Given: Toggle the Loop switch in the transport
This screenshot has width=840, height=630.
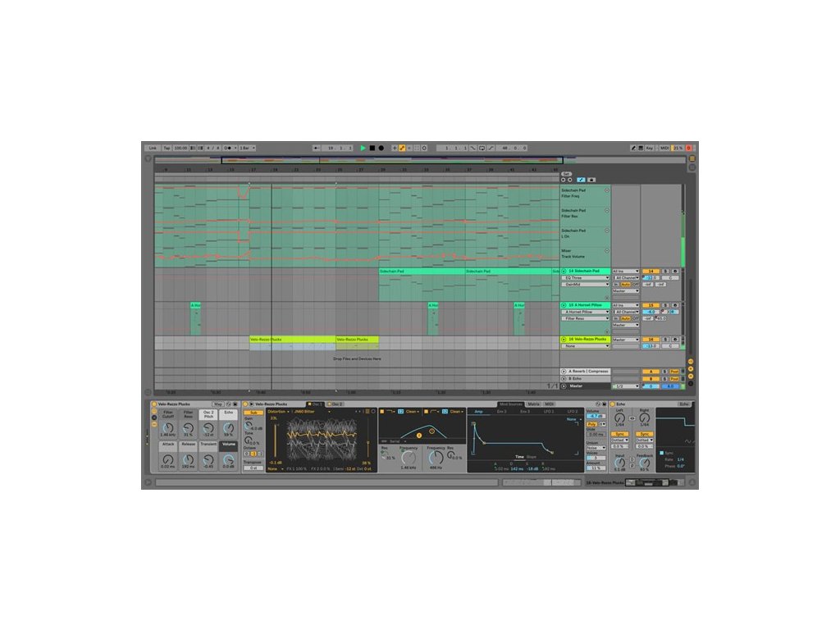Looking at the screenshot, I should tap(482, 148).
